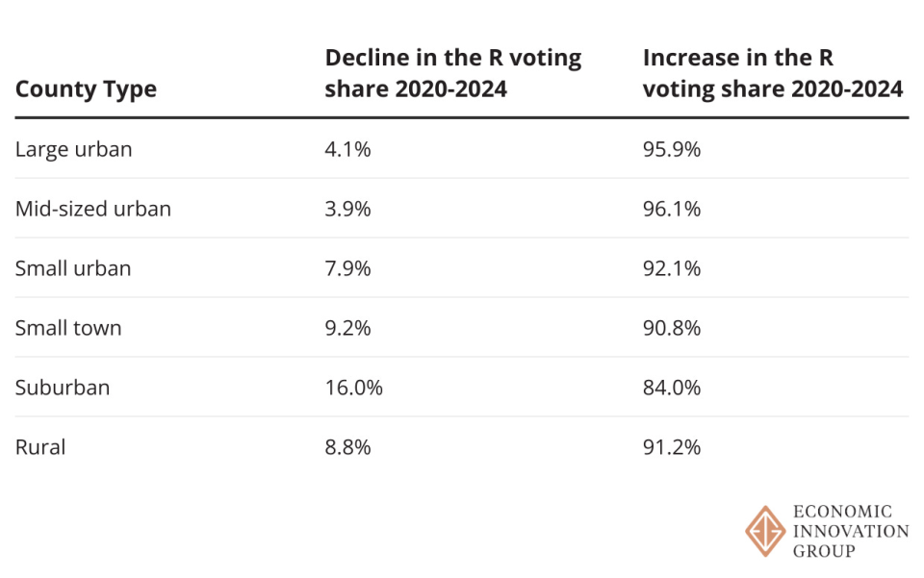This screenshot has width=924, height=578.
Task: Click the 3.9% value for Mid-sized urban
Action: (x=347, y=209)
